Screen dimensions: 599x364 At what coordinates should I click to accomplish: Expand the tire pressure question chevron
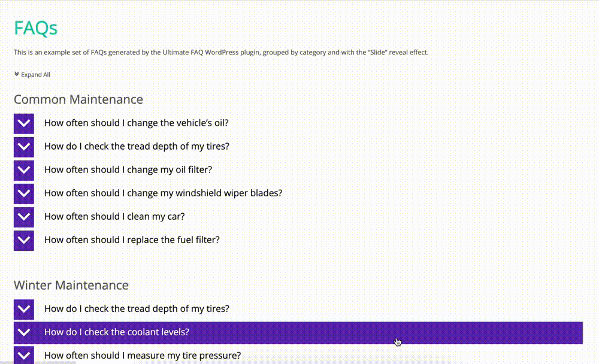(x=24, y=355)
